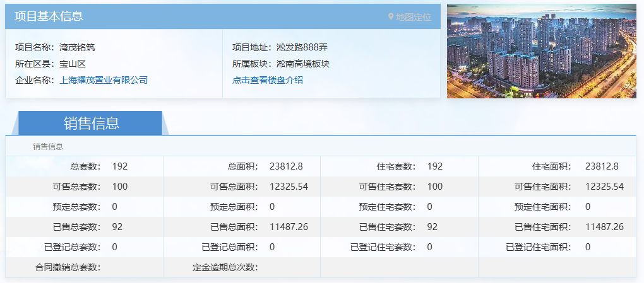This screenshot has width=644, height=283.
Task: Click the 已登记住宅套数 label
Action: [383, 247]
